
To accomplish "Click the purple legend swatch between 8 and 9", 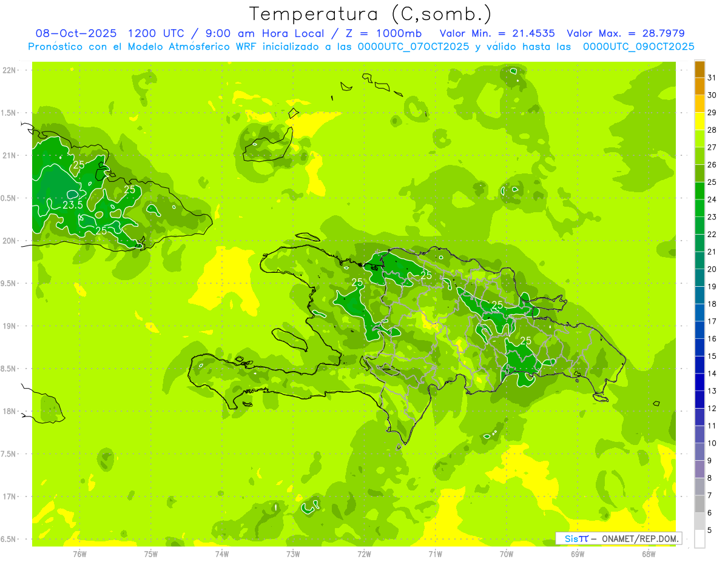I will click(x=699, y=469).
